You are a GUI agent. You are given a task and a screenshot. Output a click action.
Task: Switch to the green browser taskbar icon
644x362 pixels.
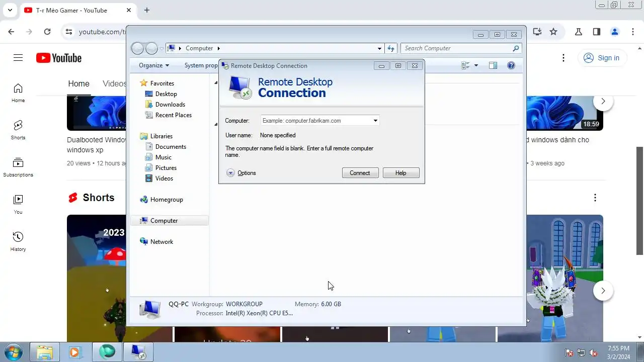[x=107, y=352]
